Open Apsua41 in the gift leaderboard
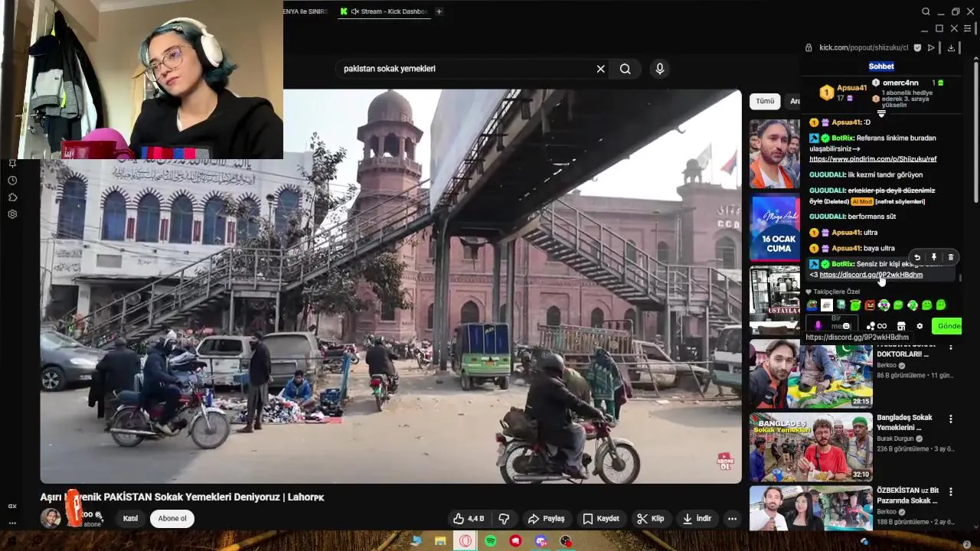Image resolution: width=980 pixels, height=551 pixels. tap(843, 92)
